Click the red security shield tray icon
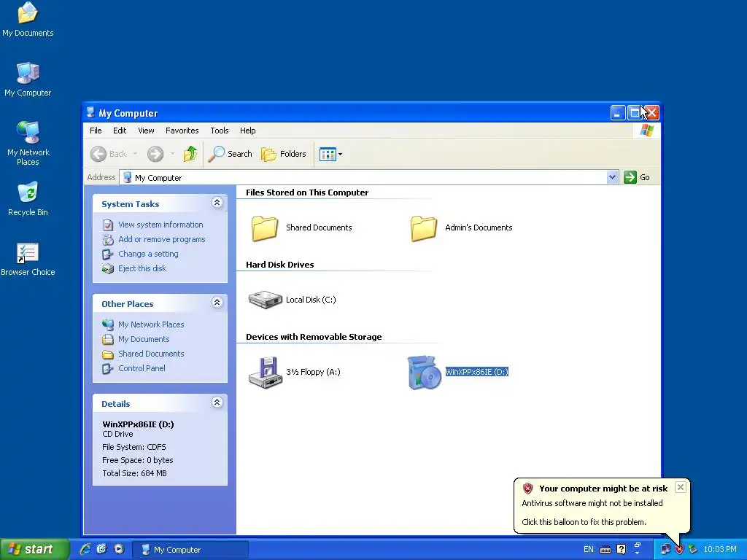Image resolution: width=747 pixels, height=560 pixels. pyautogui.click(x=679, y=550)
